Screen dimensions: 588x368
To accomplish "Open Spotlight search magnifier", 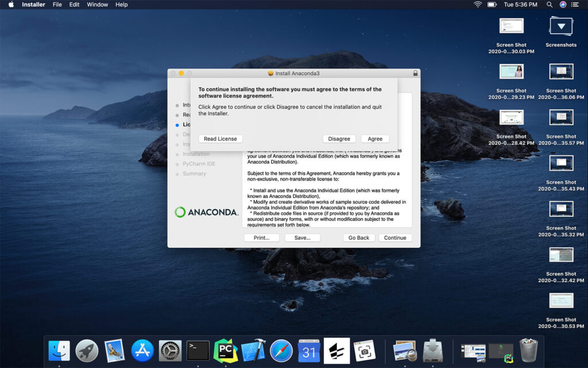I will (550, 5).
